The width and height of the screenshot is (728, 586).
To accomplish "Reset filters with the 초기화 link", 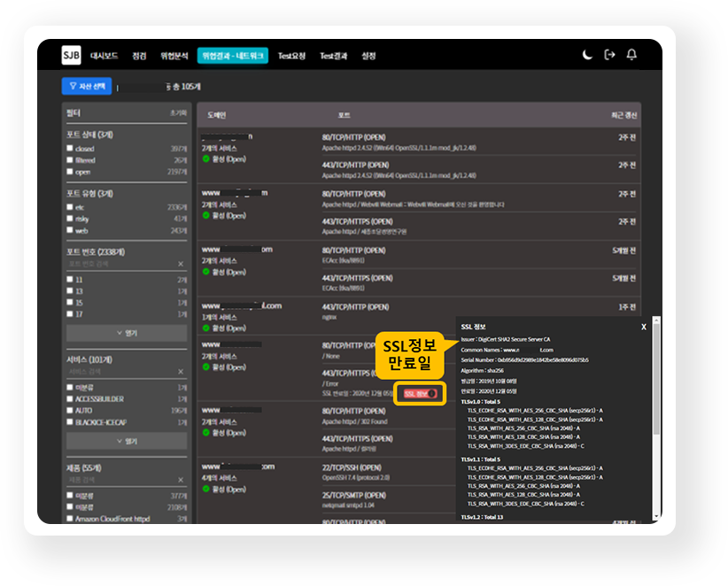I will (x=178, y=114).
